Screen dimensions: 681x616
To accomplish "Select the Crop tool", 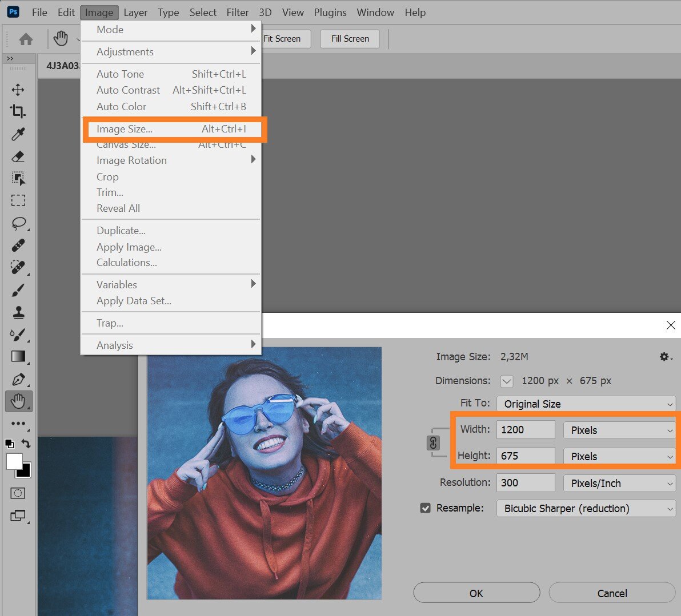I will tap(18, 111).
